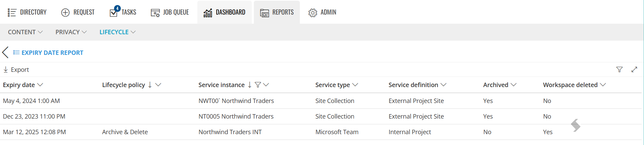Screen dimensions: 644x145
Task: Click the Service definition column header text
Action: (413, 85)
